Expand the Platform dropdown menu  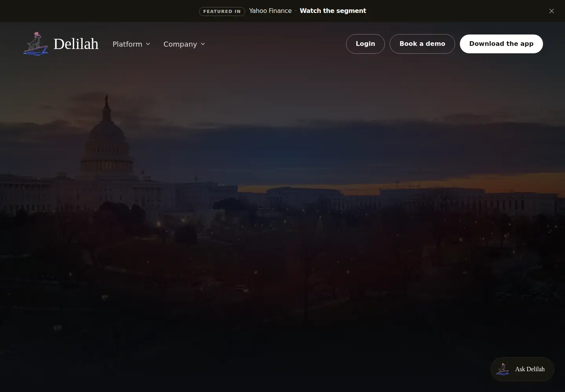(x=131, y=44)
